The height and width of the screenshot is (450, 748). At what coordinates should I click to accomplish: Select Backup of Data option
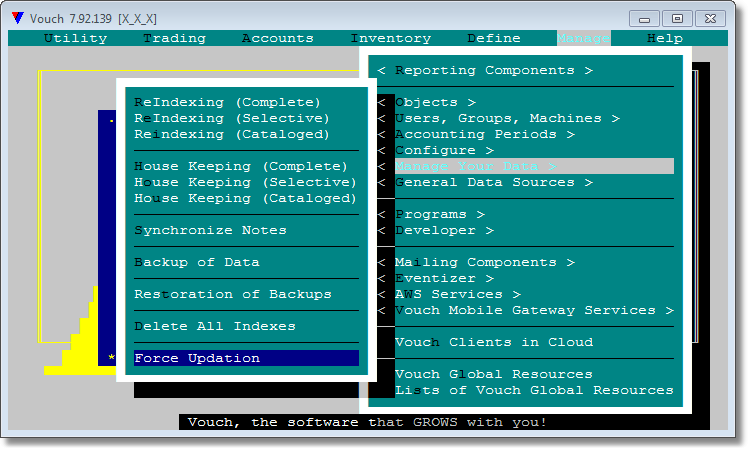click(197, 262)
